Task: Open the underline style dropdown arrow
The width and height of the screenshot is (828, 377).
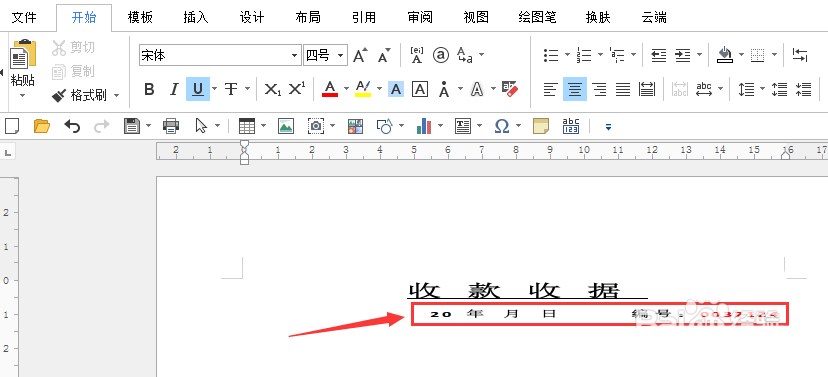Action: (x=214, y=89)
